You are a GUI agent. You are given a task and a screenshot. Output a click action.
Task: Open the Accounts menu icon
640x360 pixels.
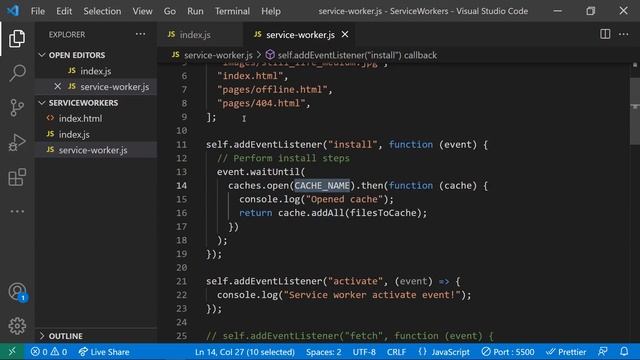tap(17, 292)
